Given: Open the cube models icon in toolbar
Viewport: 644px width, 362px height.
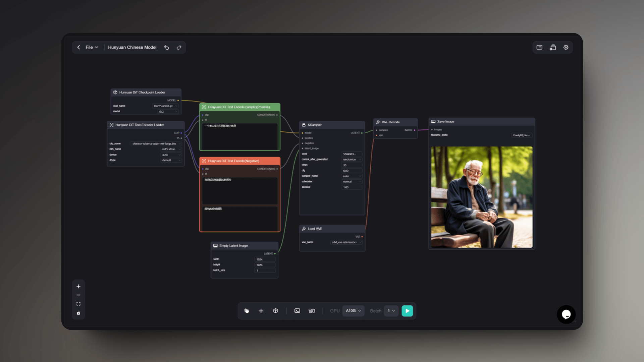Looking at the screenshot, I should pyautogui.click(x=275, y=311).
